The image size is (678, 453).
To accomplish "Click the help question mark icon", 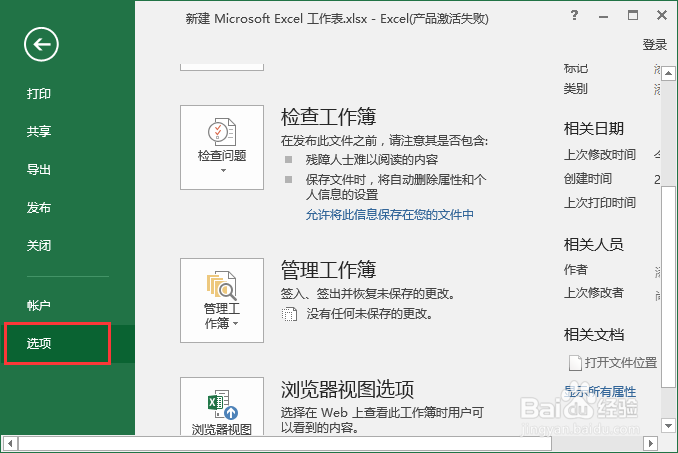I will pos(574,16).
